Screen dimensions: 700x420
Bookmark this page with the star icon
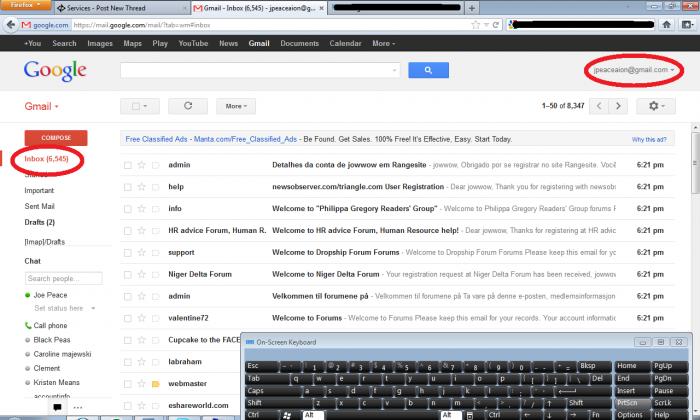click(x=475, y=25)
